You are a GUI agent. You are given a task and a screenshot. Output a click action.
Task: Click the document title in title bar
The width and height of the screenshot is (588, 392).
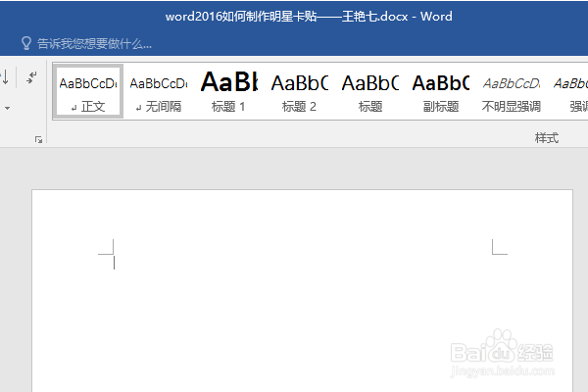click(309, 17)
